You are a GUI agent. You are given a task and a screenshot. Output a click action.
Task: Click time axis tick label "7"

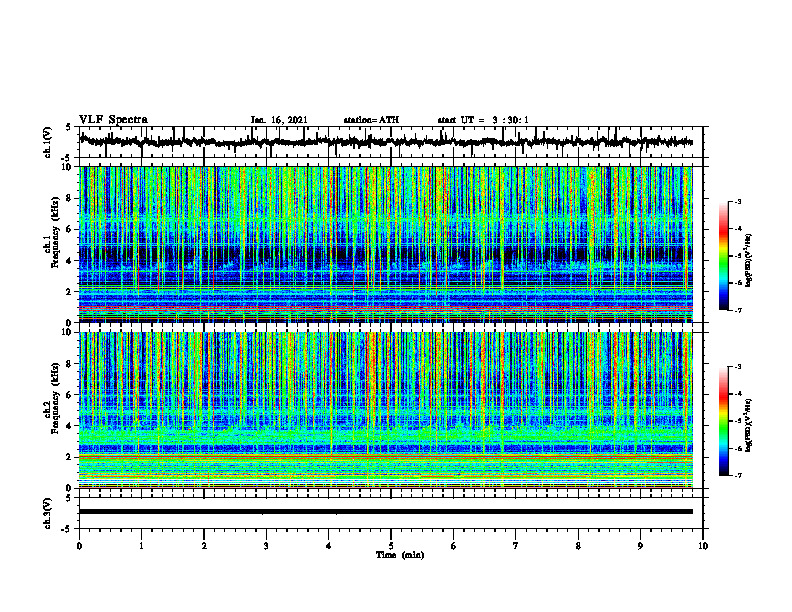tap(516, 546)
